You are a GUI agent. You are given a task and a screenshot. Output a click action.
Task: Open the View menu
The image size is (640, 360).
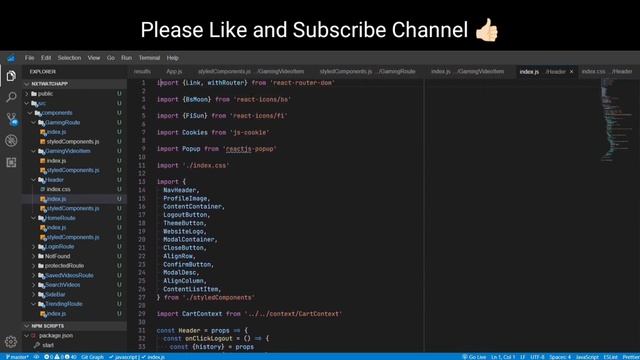tap(94, 58)
